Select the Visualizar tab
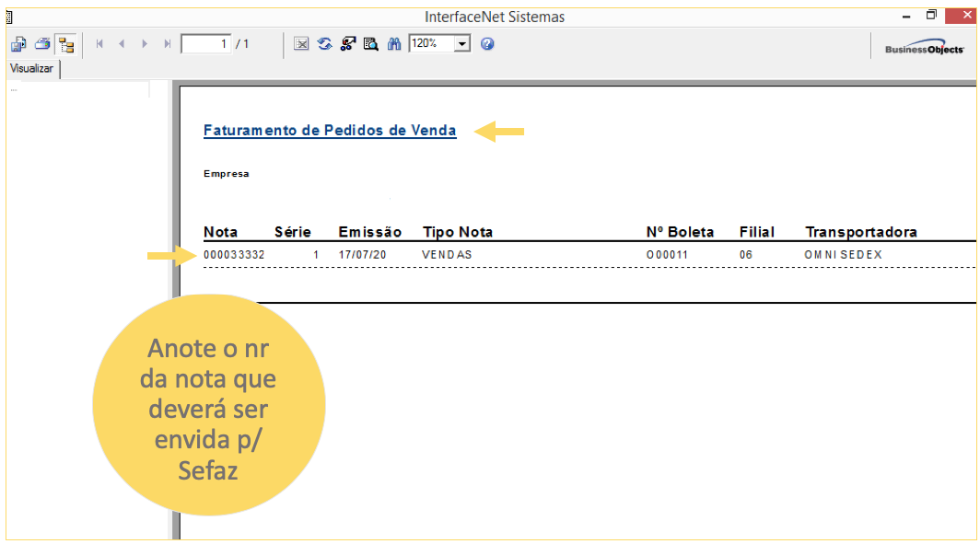This screenshot has height=544, width=980. [x=32, y=68]
